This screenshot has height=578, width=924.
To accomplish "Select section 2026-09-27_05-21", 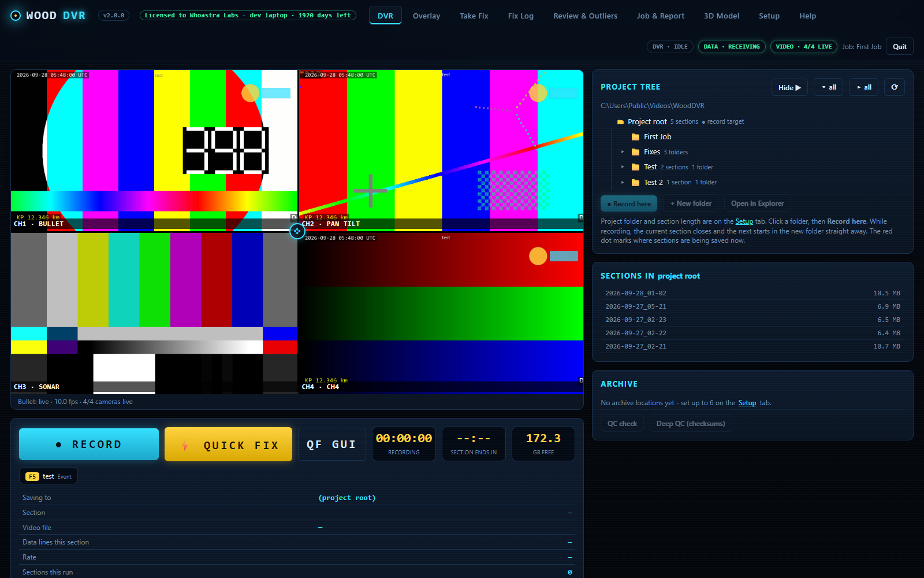I will [x=752, y=306].
